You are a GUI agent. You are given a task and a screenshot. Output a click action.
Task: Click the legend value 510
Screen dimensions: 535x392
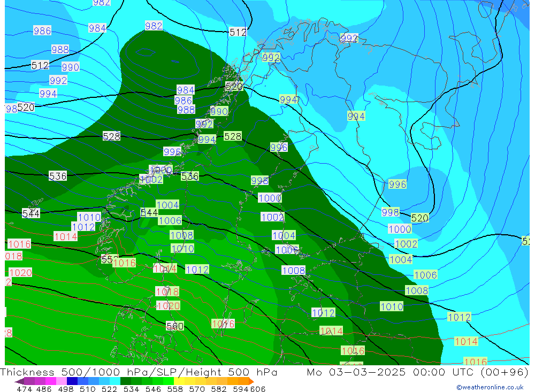point(87,389)
